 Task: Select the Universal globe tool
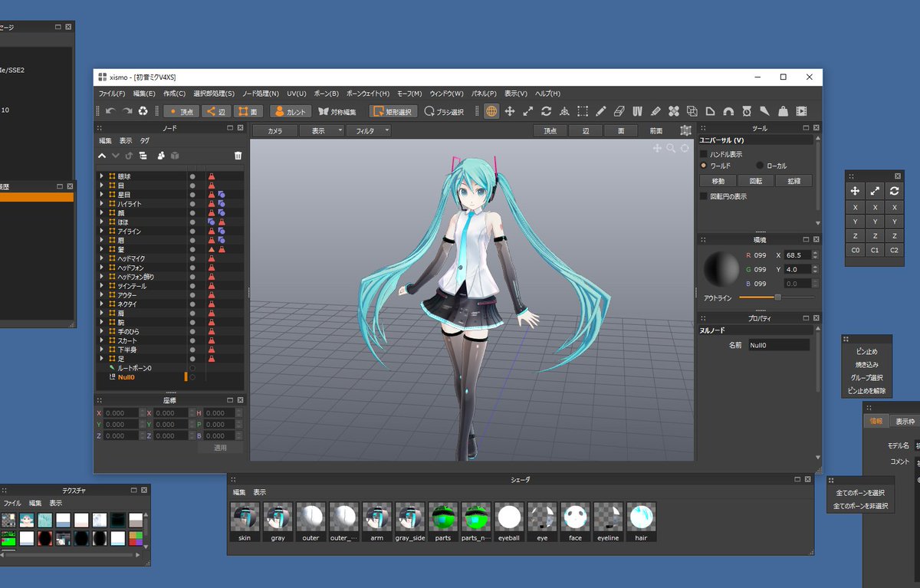(x=491, y=111)
